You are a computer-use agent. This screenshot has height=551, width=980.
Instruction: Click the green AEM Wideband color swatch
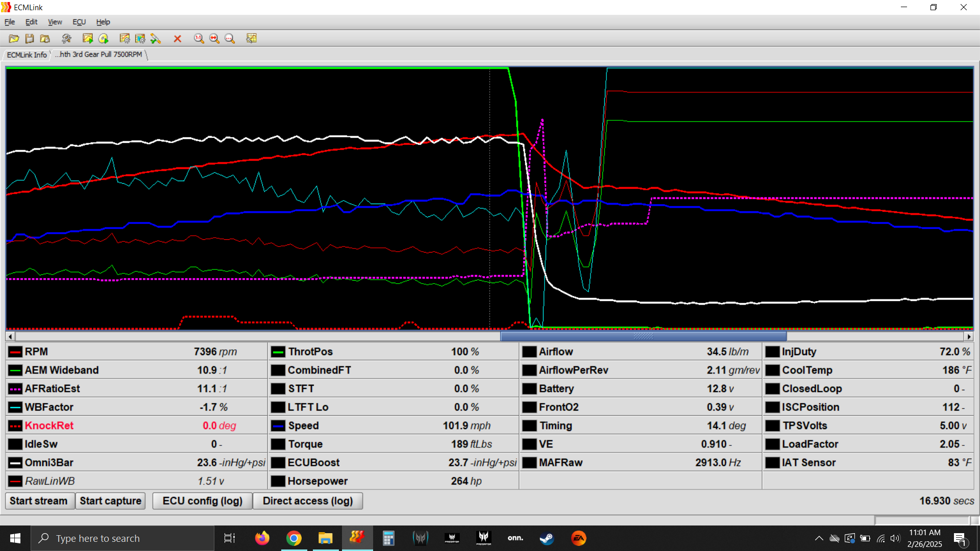click(x=15, y=370)
